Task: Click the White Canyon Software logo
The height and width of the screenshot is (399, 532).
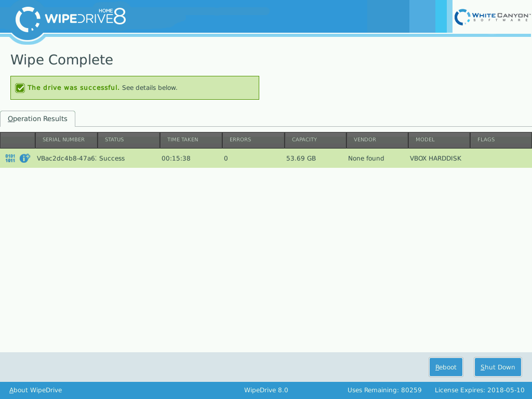Action: tap(492, 17)
